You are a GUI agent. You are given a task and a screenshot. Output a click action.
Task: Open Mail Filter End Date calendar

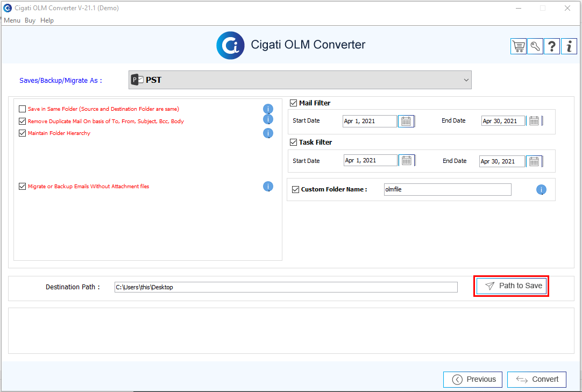534,120
